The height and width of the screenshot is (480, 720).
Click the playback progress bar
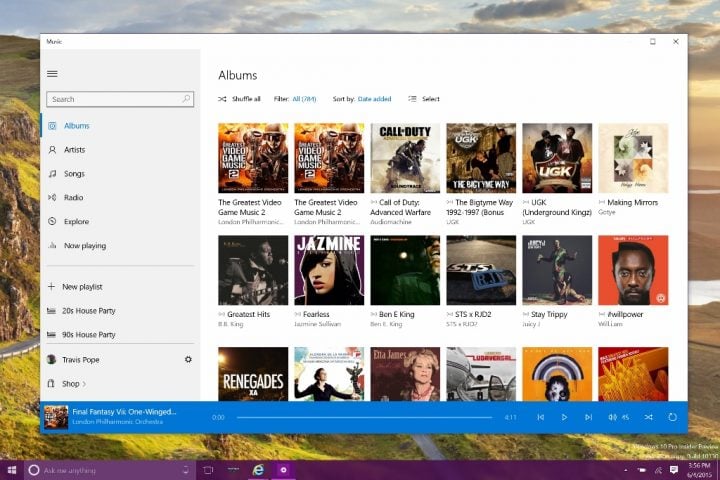click(x=365, y=418)
